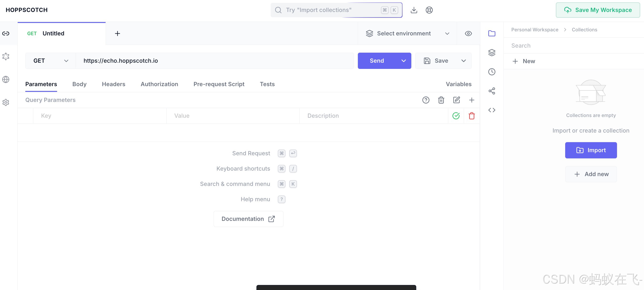The height and width of the screenshot is (290, 644).
Task: Open Settings gear in left sidebar
Action: pos(6,102)
